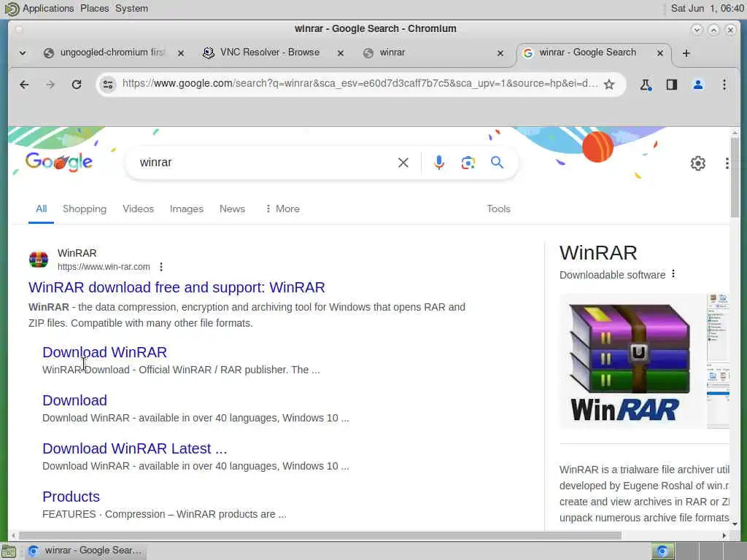Close the plain winrar tab
The image size is (747, 560).
pyautogui.click(x=500, y=53)
